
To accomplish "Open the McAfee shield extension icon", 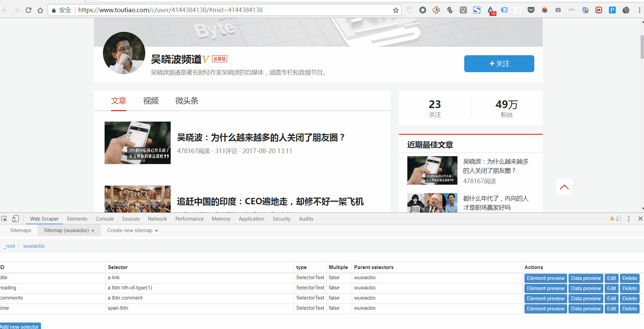I will (463, 10).
